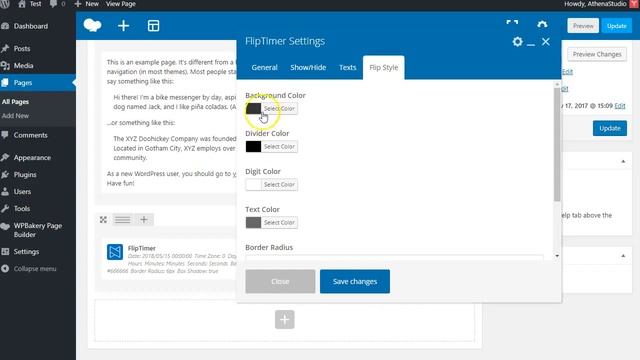The image size is (640, 360).
Task: Click the row expand arrows icon
Action: [103, 220]
